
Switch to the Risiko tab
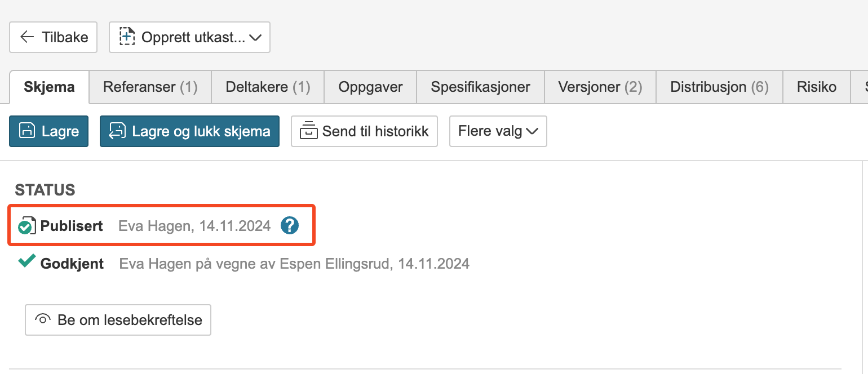pyautogui.click(x=816, y=87)
